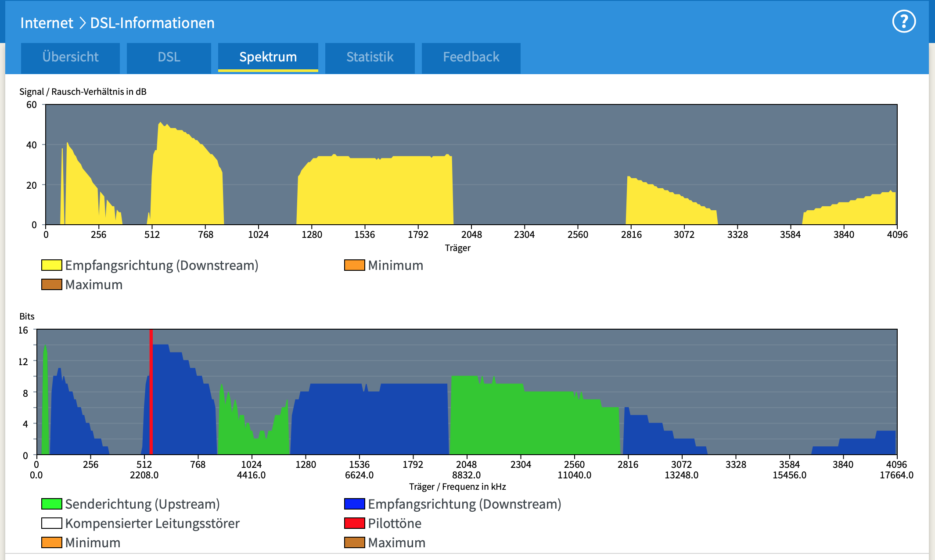Viewport: 935px width, 560px height.
Task: Click green Senderichtung (Upstream) swatch
Action: click(51, 504)
